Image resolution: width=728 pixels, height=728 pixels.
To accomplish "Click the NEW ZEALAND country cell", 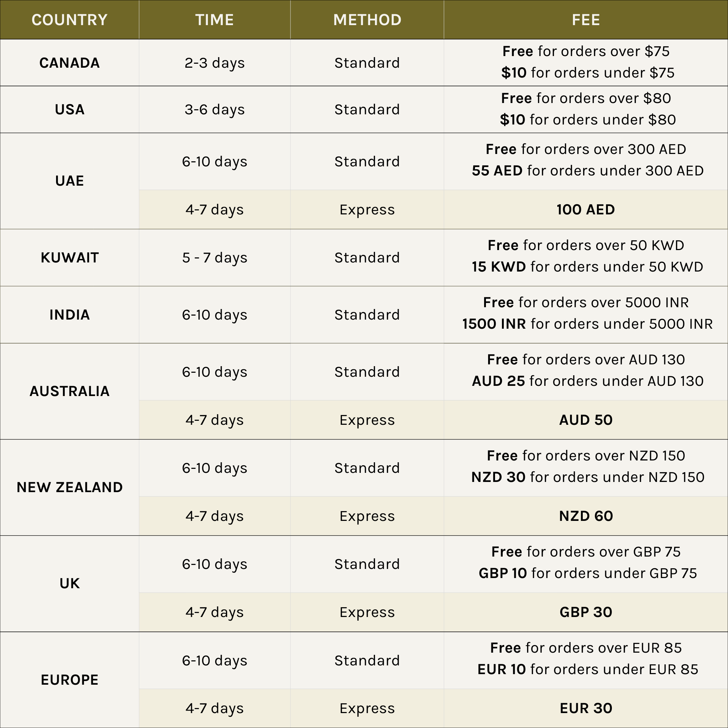I will tap(69, 487).
